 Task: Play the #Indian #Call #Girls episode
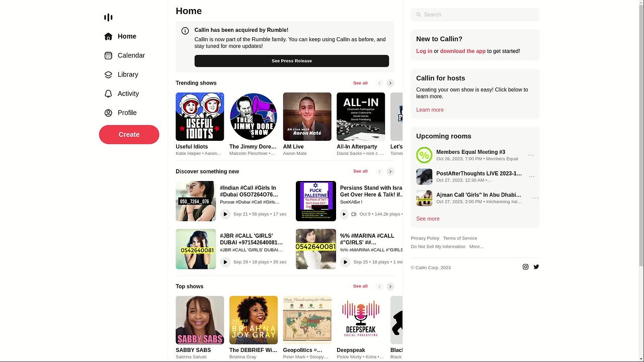point(225,214)
